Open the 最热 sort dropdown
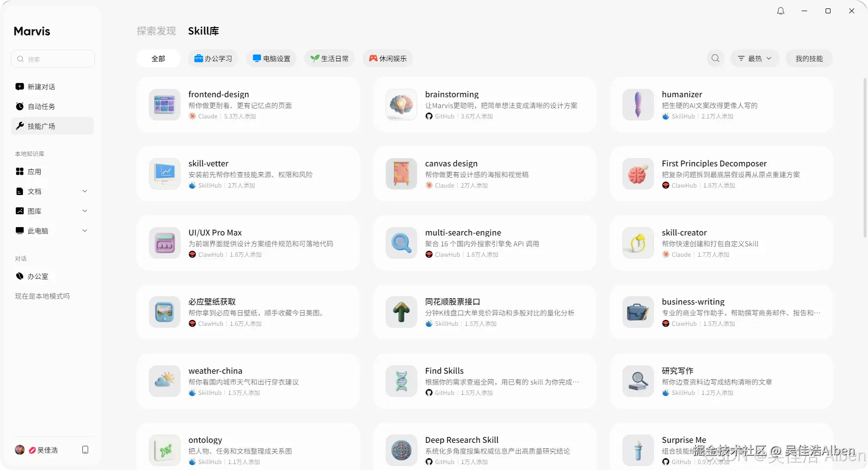Screen dimensions: 868x470 (x=755, y=58)
